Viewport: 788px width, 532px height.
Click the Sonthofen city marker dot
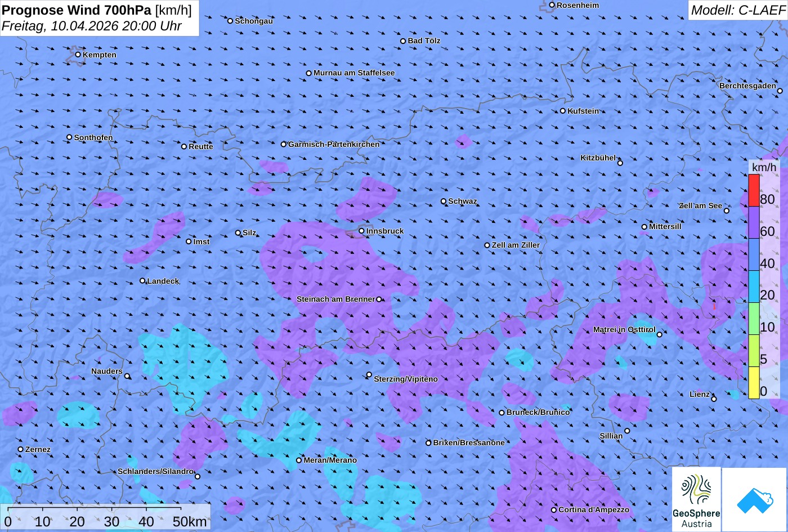click(x=70, y=137)
